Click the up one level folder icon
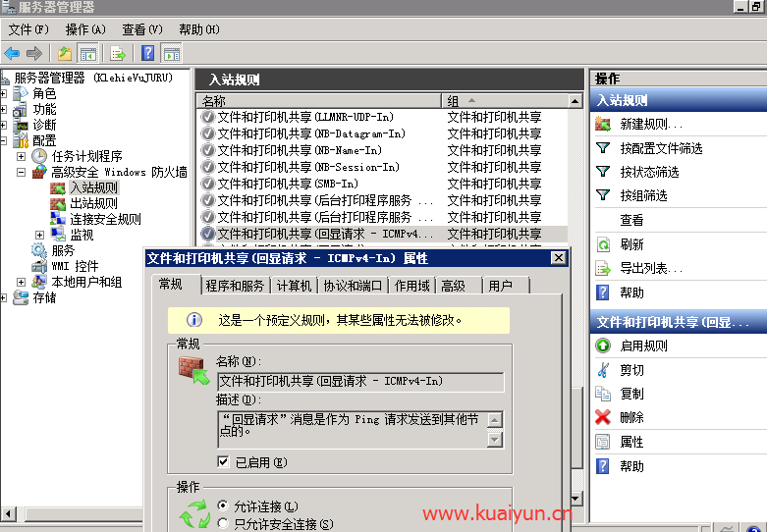 point(65,53)
